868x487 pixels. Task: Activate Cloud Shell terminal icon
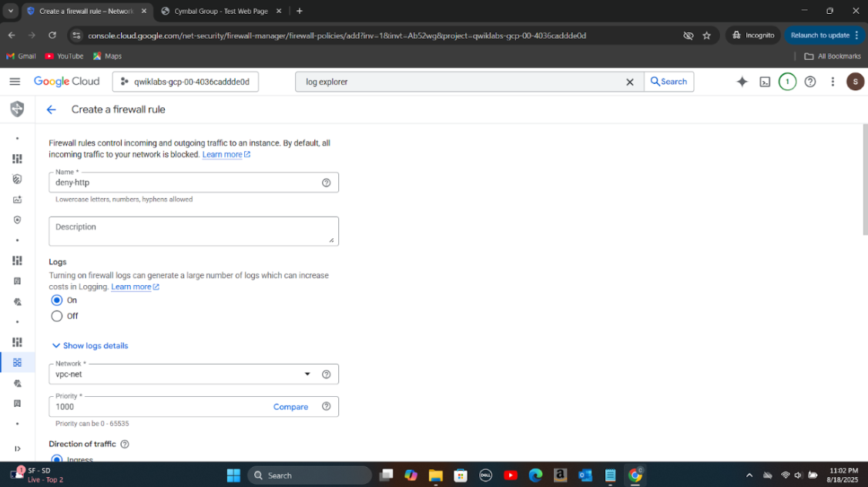click(x=765, y=82)
